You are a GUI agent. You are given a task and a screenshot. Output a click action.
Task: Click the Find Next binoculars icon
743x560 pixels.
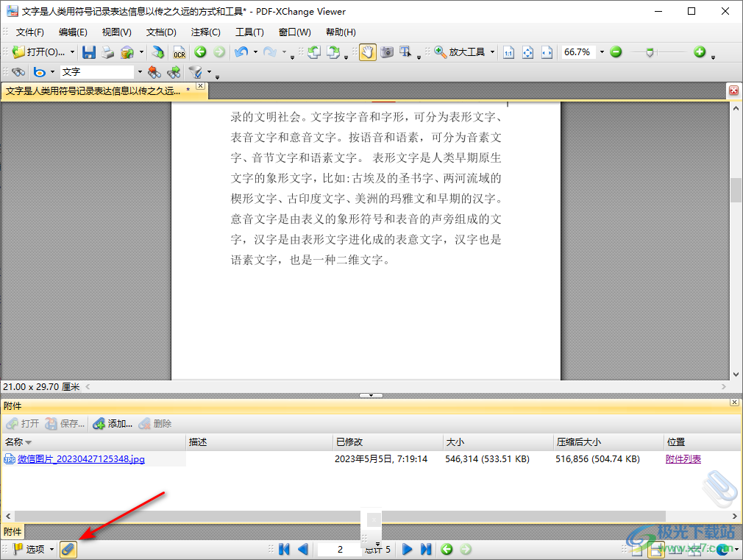(x=174, y=72)
